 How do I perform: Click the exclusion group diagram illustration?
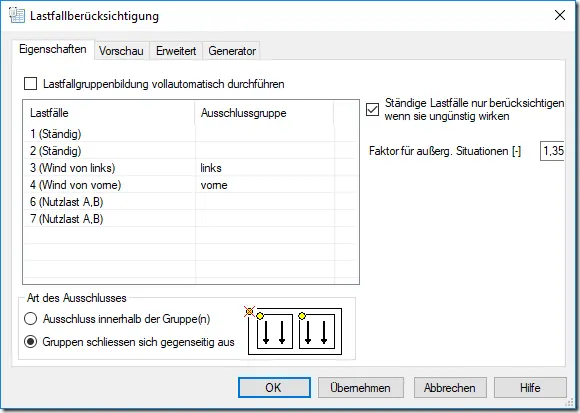point(295,331)
